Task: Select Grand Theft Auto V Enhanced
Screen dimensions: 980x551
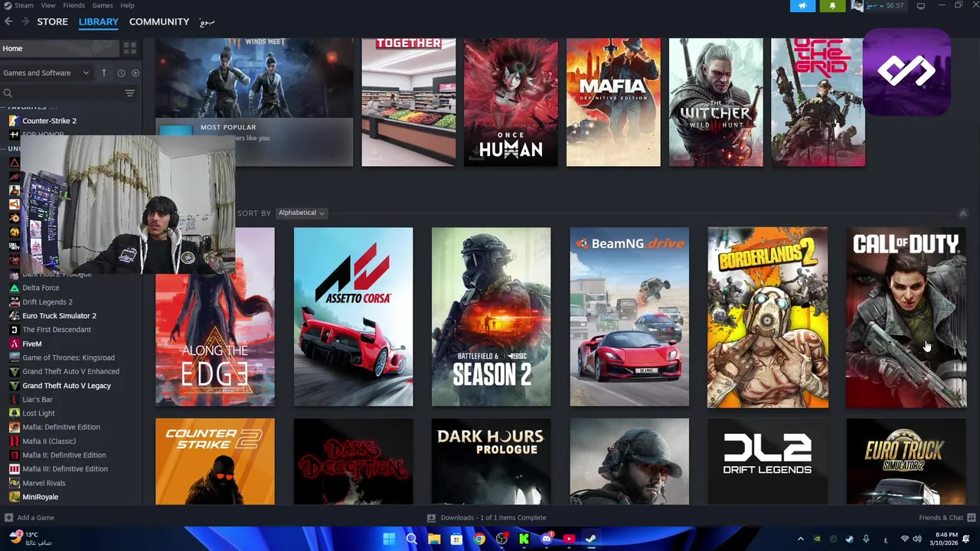Action: 71,371
